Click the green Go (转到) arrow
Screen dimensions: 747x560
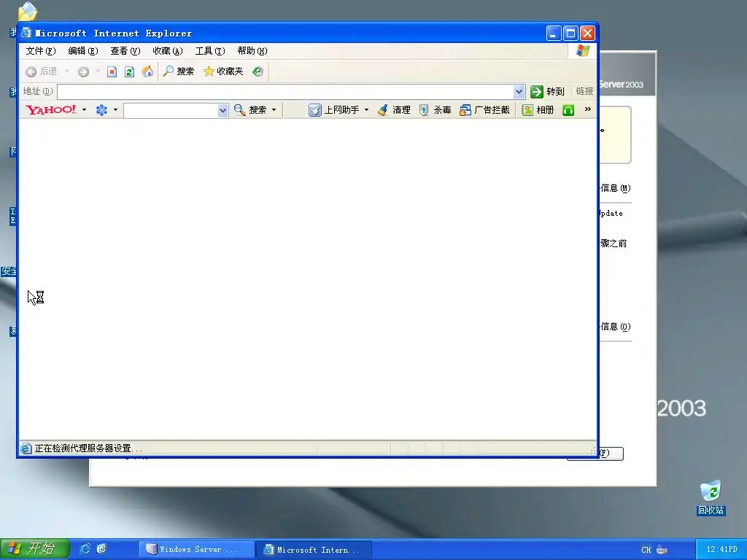tap(547, 91)
